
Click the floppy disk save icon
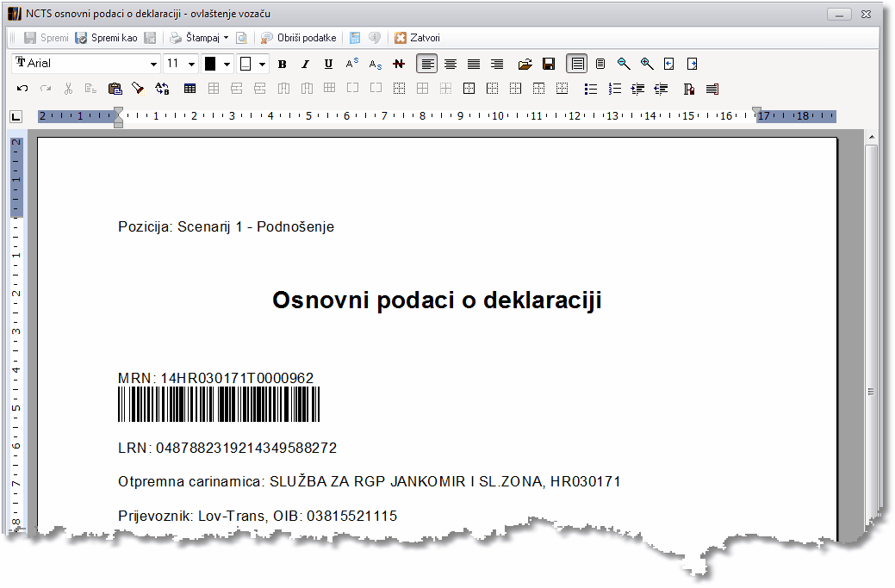(x=549, y=64)
